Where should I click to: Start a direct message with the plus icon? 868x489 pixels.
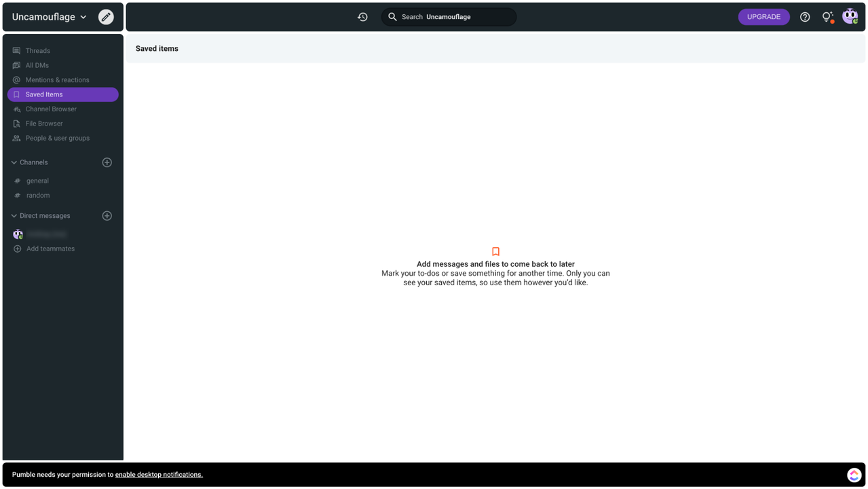[107, 216]
